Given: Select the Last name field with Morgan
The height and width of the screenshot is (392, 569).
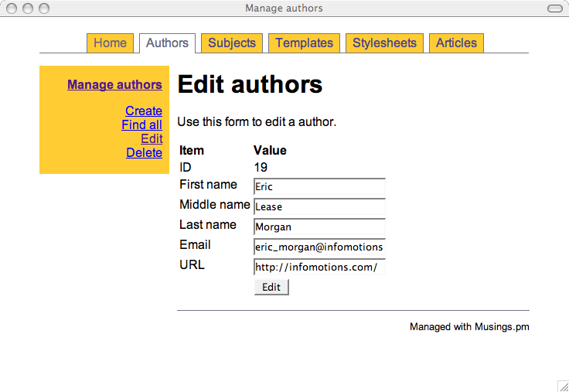Looking at the screenshot, I should coord(319,227).
